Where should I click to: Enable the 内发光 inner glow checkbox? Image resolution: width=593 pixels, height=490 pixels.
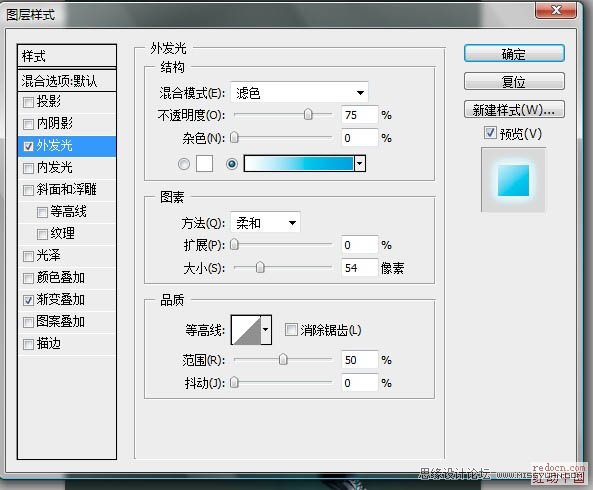click(x=28, y=168)
